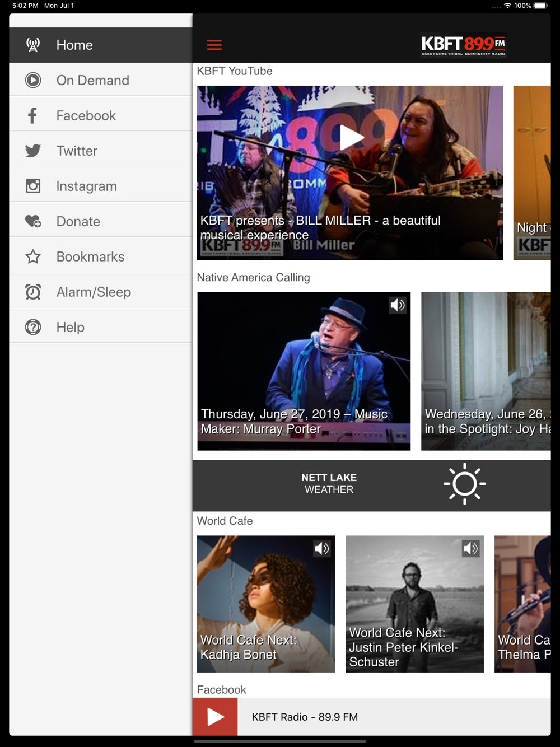Play the Bill Miller YouTube video

[x=351, y=137]
